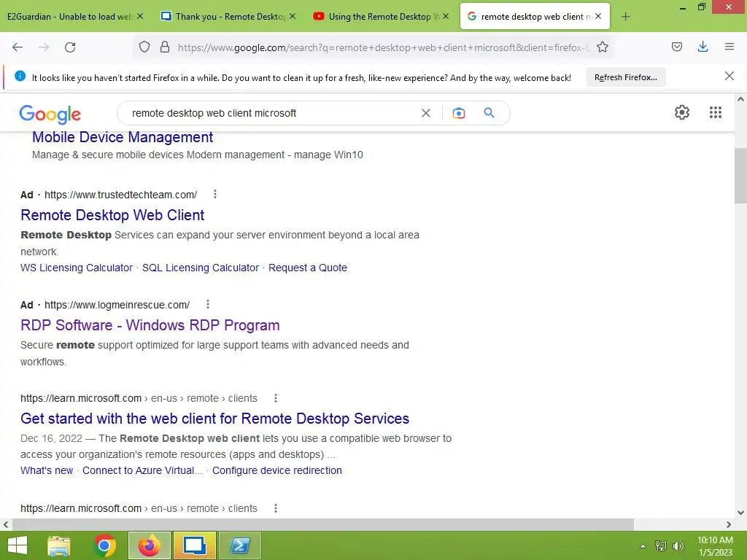Open options for trustedtechteam.com ad
Screen dimensions: 747x560
tap(215, 194)
